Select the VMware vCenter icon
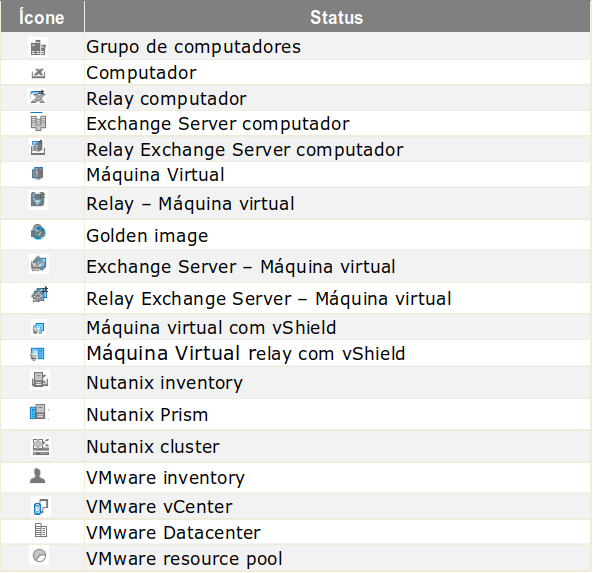Viewport: 593px width, 573px height. click(40, 507)
